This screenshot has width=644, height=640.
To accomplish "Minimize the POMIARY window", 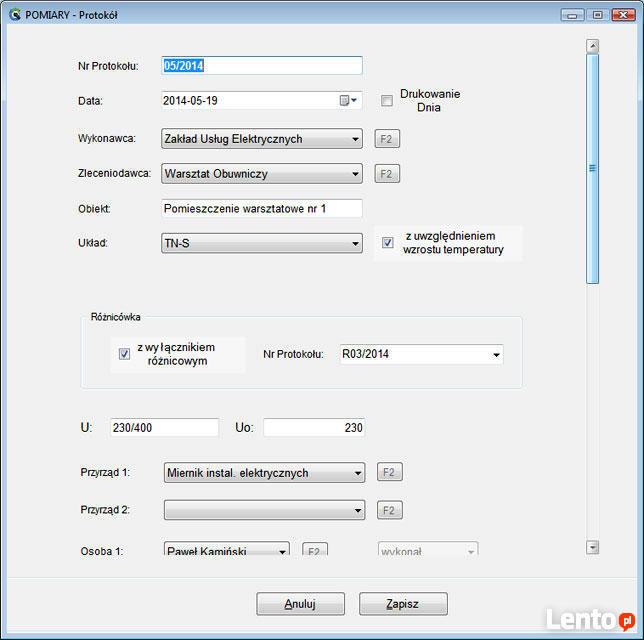I will tap(572, 15).
